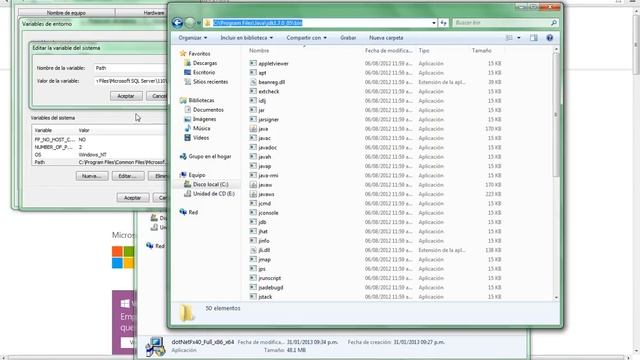Select the jstack file icon

click(x=253, y=297)
